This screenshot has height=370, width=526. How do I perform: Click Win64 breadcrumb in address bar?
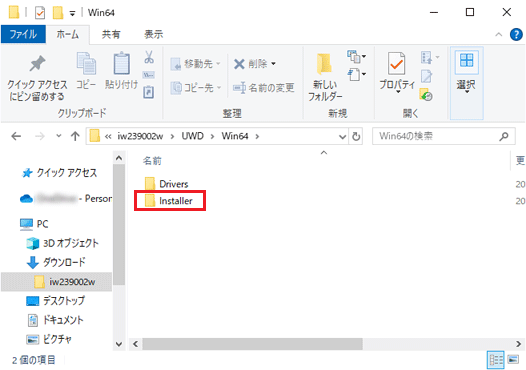click(x=235, y=136)
